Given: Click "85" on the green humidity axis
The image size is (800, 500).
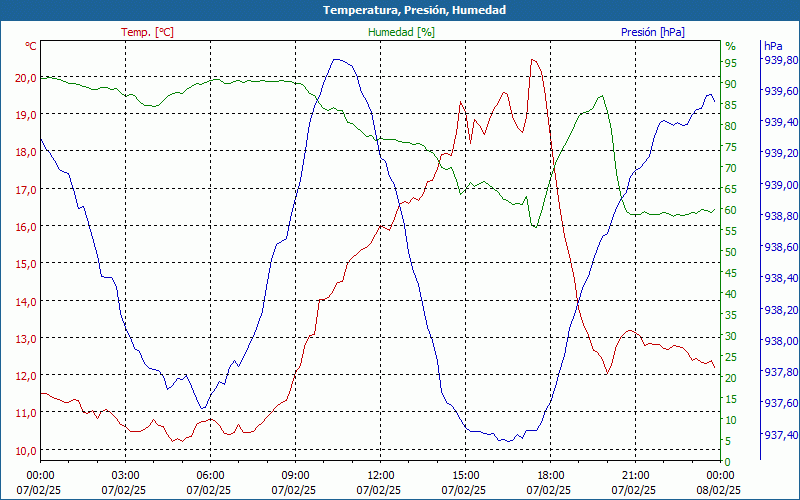Looking at the screenshot, I should [731, 105].
